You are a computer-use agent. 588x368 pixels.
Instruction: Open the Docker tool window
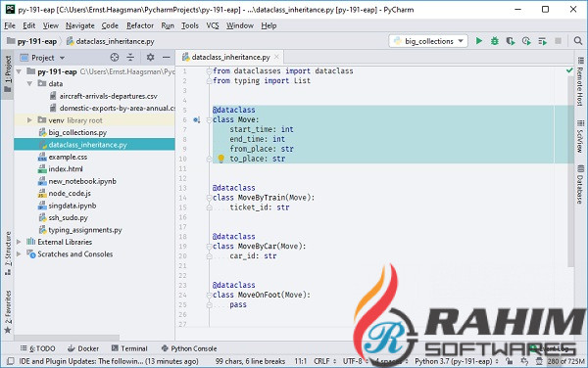(x=83, y=348)
